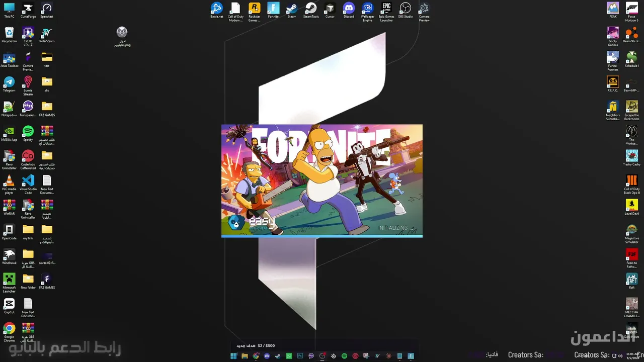Open the Forza Horizon 6 shortcut
This screenshot has height=362, width=644.
(x=631, y=12)
